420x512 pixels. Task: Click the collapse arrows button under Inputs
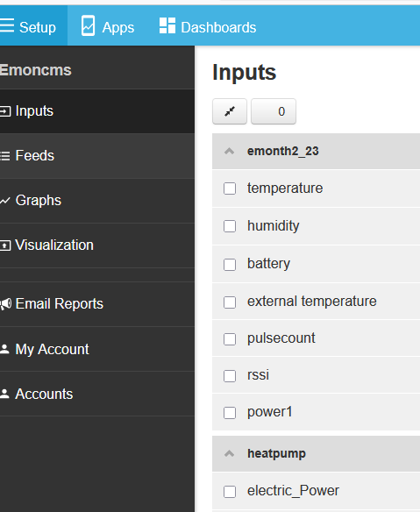click(x=230, y=111)
